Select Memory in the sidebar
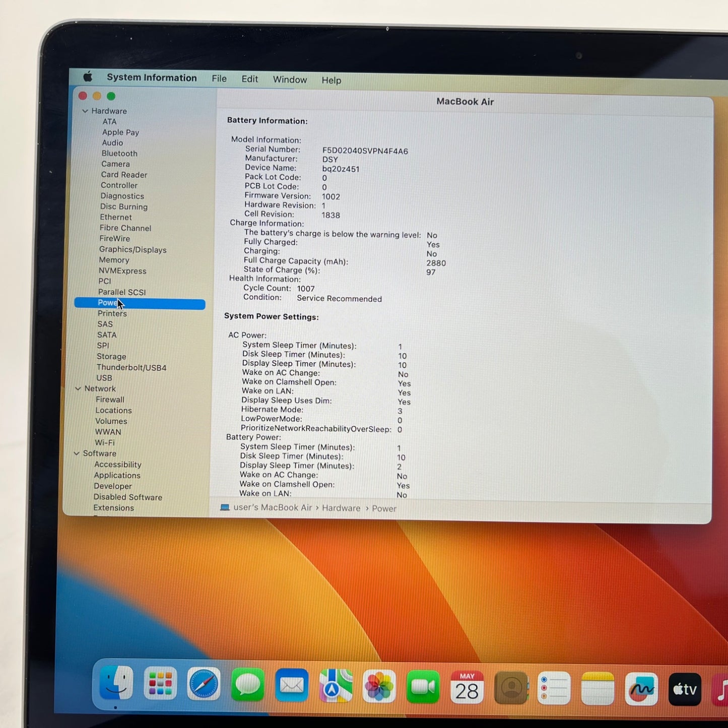 pos(114,260)
